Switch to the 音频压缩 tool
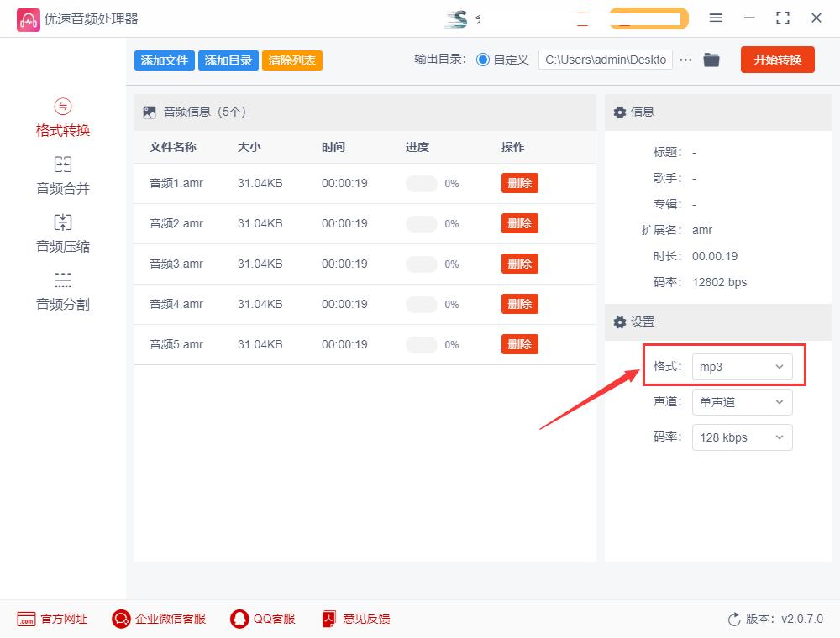 tap(63, 233)
